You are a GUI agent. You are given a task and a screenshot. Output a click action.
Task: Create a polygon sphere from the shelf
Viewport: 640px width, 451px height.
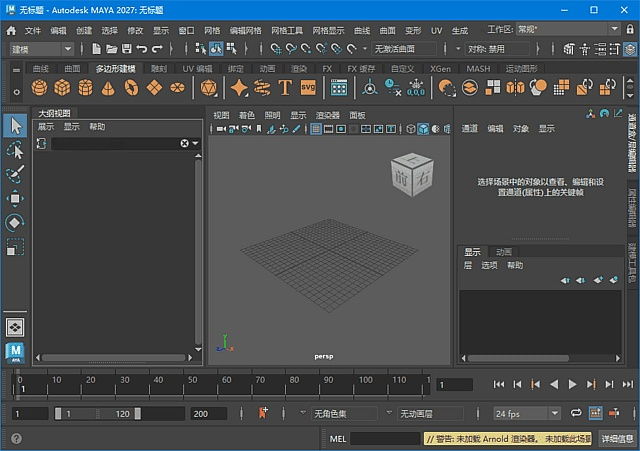(40, 88)
